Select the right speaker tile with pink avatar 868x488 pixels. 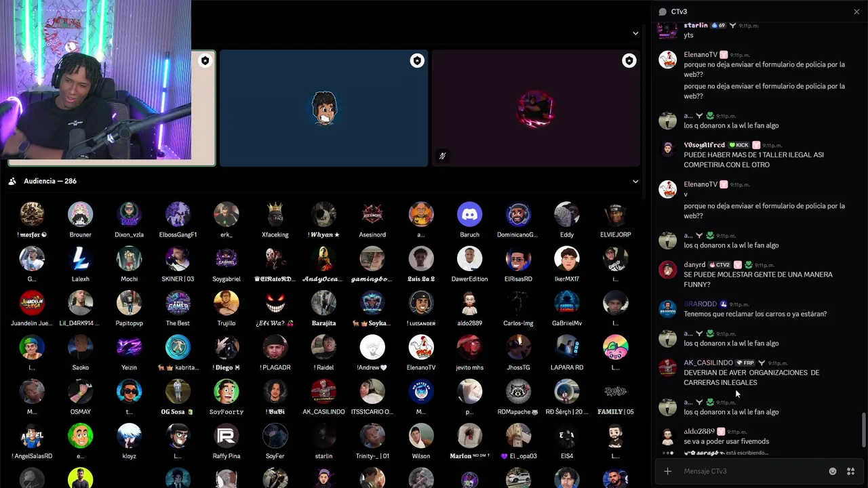click(536, 108)
